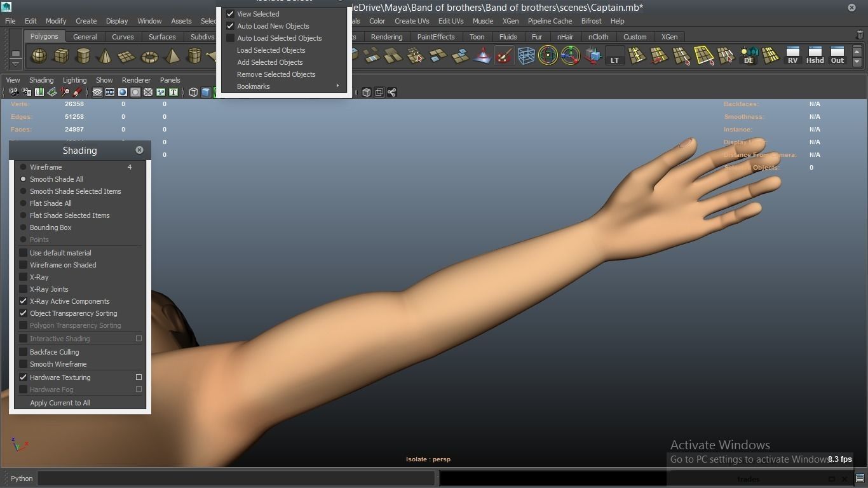Screen dimensions: 868x488
Task: Open the Script Editor icon at bottom right
Action: [x=860, y=478]
